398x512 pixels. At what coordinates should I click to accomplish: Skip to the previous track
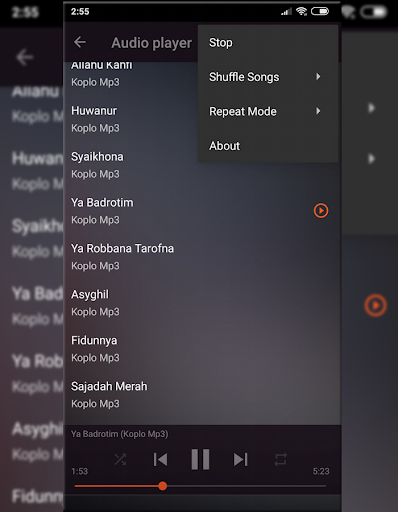pos(160,459)
